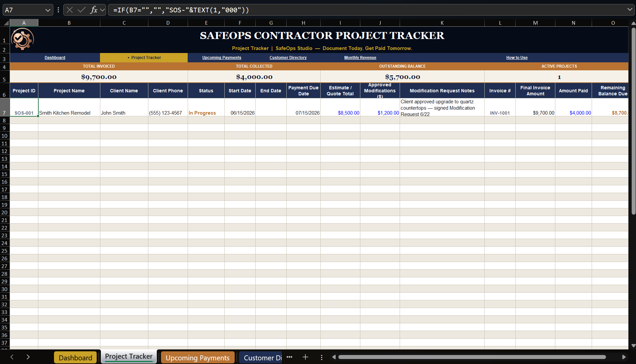Click the formula bar input text
This screenshot has width=636, height=364.
click(x=181, y=10)
